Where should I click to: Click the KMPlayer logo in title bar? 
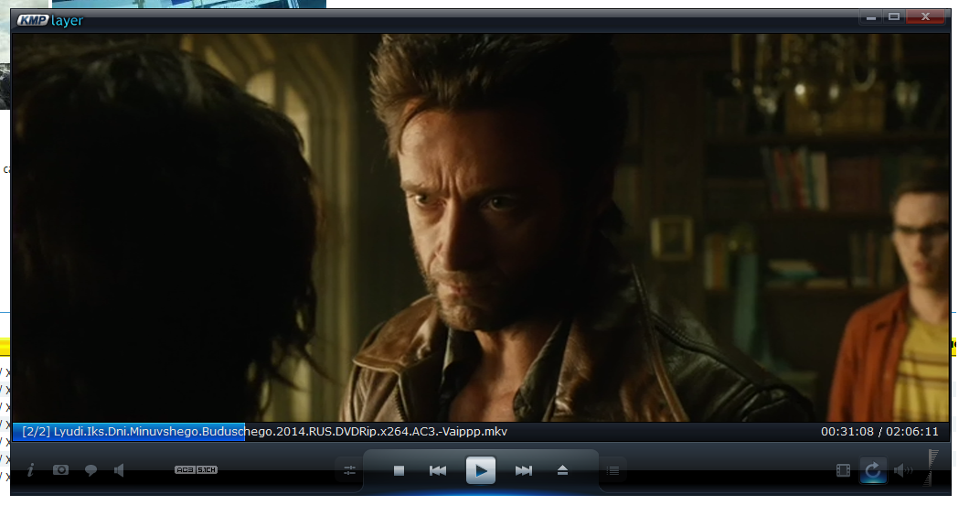click(50, 20)
